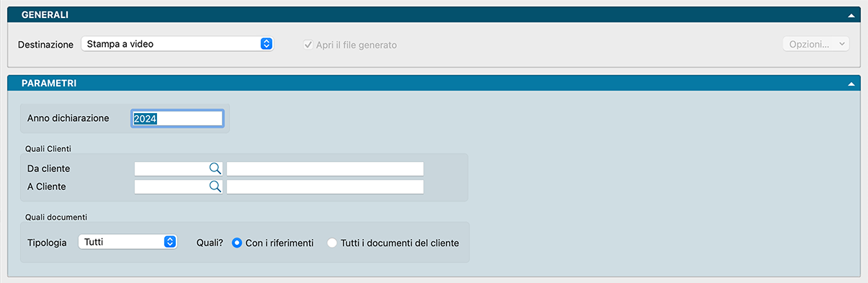
Task: Click the Stampa a video selector arrows
Action: pyautogui.click(x=267, y=44)
